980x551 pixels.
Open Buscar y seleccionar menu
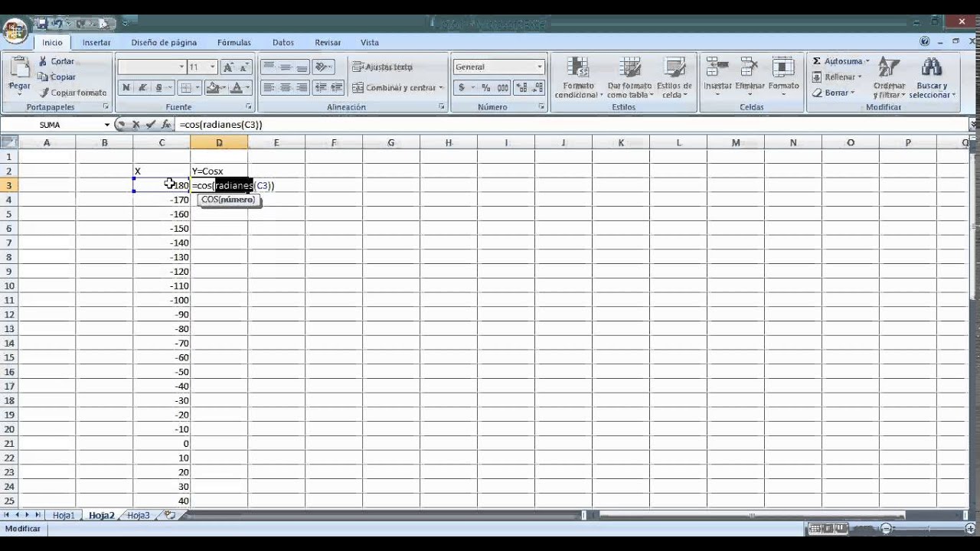click(932, 77)
